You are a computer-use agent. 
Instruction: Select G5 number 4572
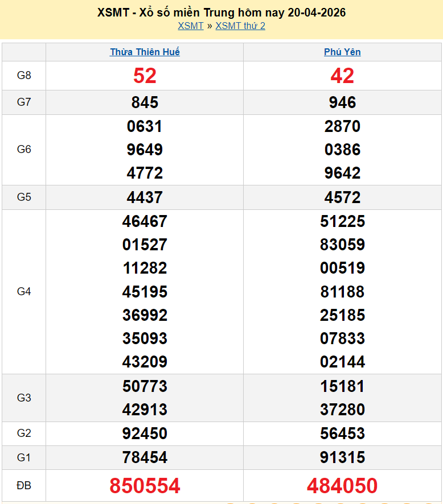342,197
